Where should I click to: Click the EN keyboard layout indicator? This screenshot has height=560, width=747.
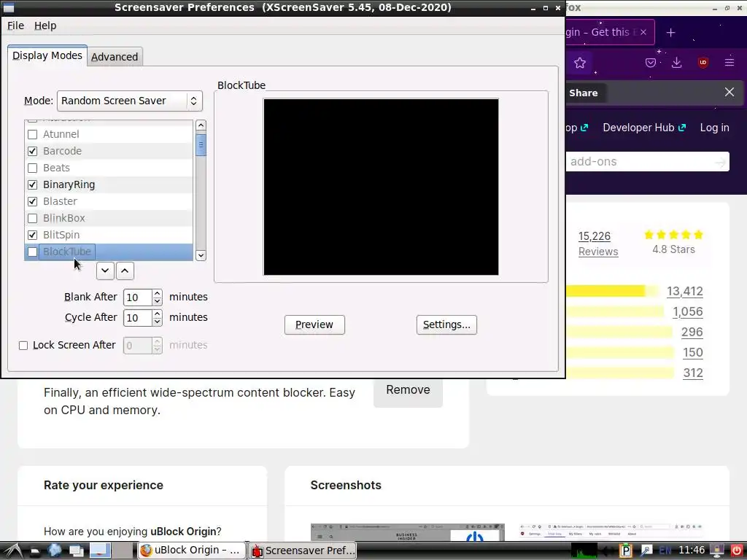(665, 551)
